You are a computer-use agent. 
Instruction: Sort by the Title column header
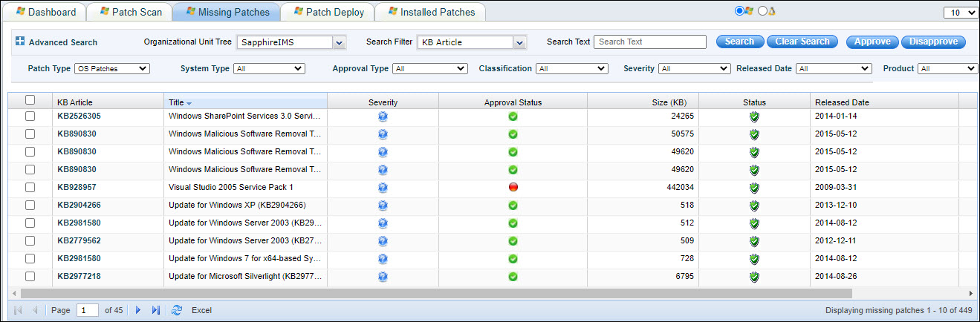click(245, 102)
